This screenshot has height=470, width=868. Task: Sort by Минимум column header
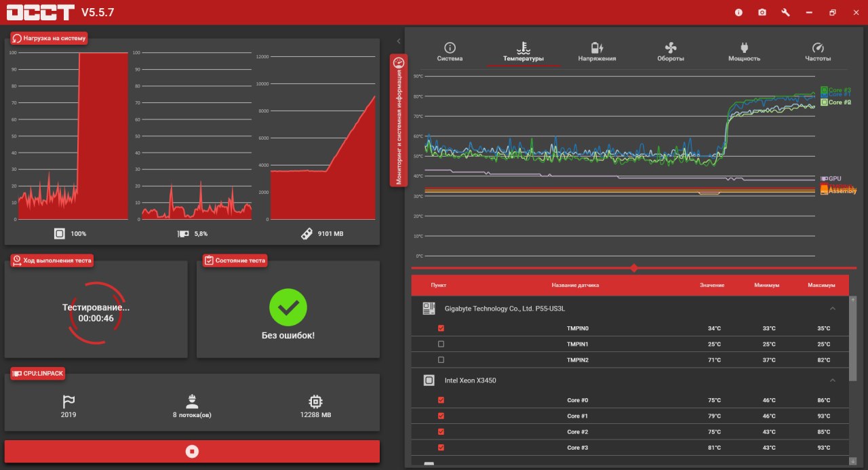tap(766, 285)
